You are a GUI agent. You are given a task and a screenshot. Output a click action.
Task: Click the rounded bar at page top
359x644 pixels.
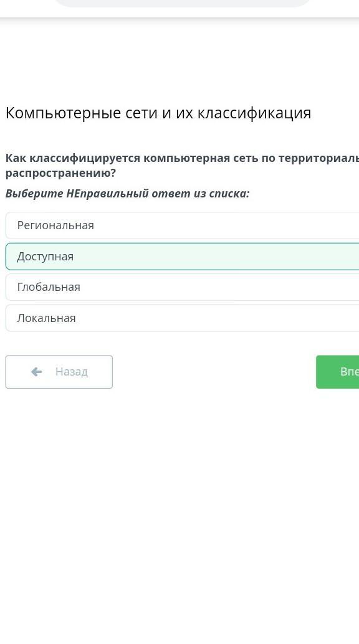point(183,3)
